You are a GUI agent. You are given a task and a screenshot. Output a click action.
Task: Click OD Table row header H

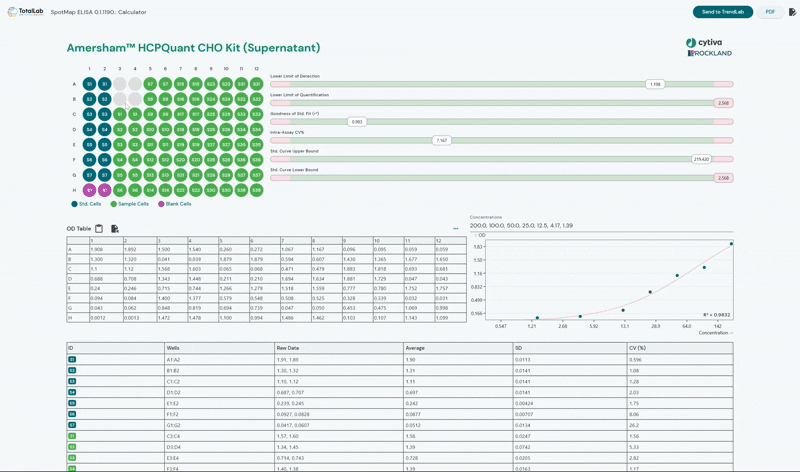pos(78,317)
